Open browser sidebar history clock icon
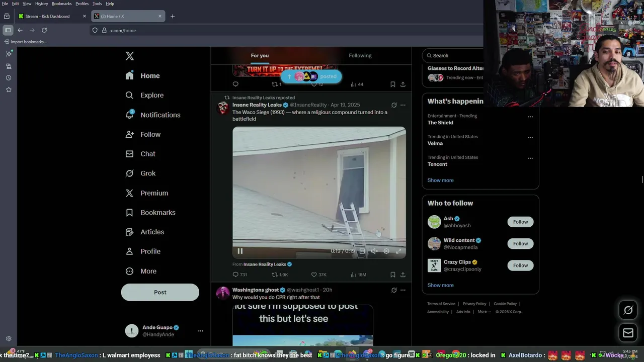Viewport: 644px width, 362px height. point(9,78)
